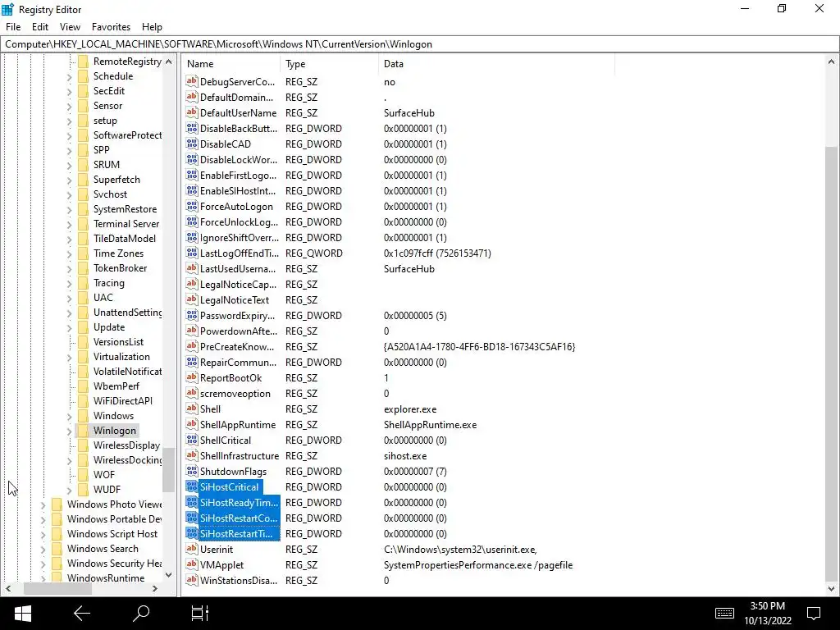Click the folder icon of Schedule key

83,76
